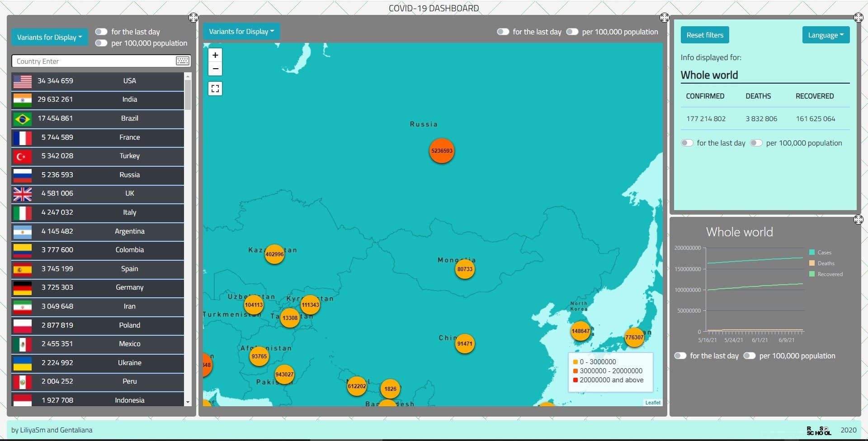Open Variants for Display dropdown in list panel
868x441 pixels.
tap(50, 37)
